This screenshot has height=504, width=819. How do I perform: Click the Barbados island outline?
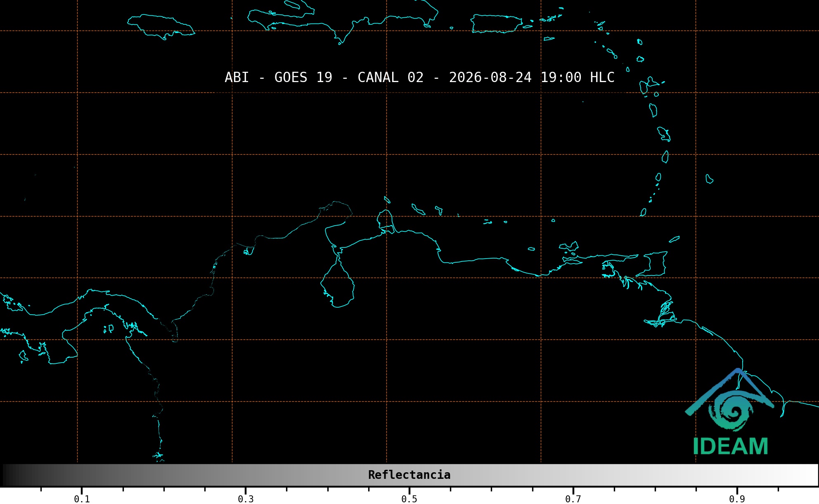coord(709,179)
